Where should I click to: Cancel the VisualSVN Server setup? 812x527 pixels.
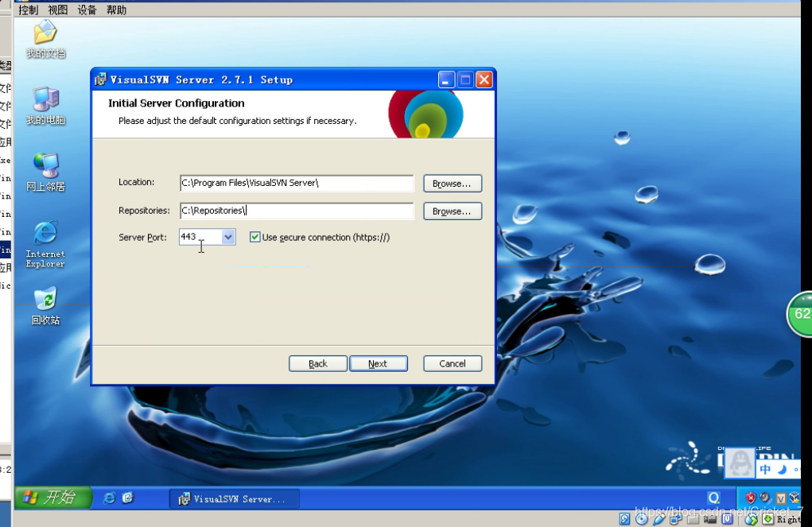click(452, 363)
